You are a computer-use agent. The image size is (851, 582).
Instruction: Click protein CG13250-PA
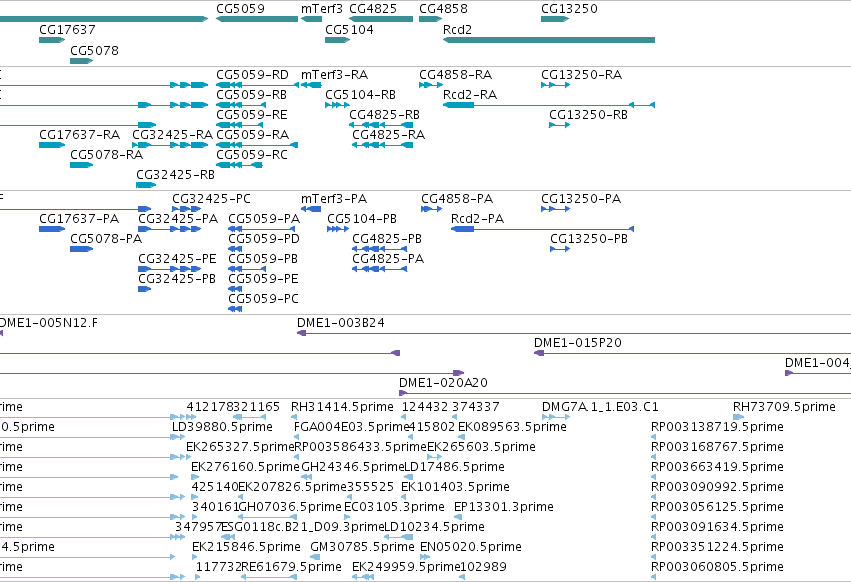[555, 209]
